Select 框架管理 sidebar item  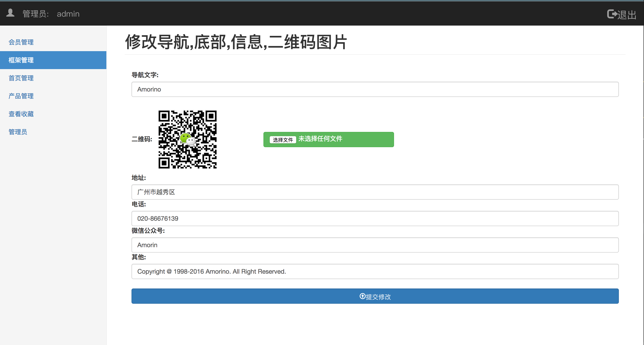coord(21,60)
